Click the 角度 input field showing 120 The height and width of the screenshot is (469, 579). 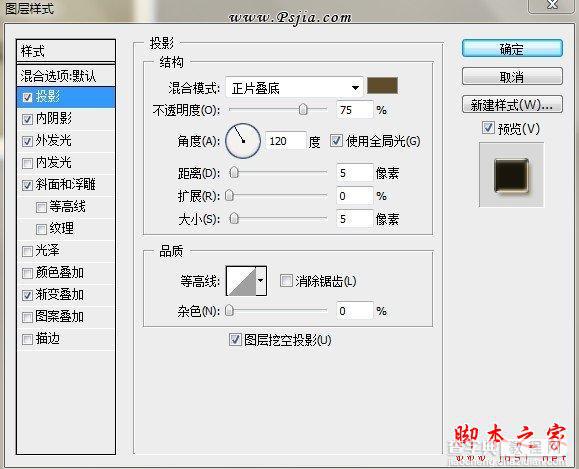click(x=286, y=141)
